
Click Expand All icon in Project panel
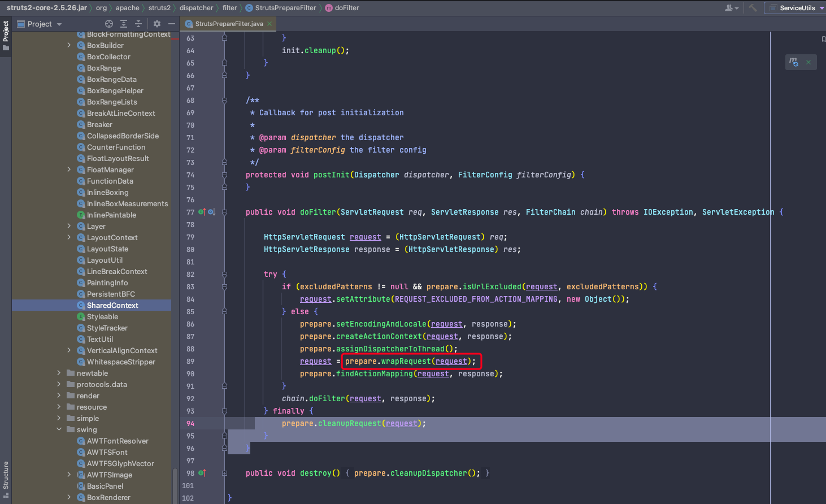(x=124, y=24)
